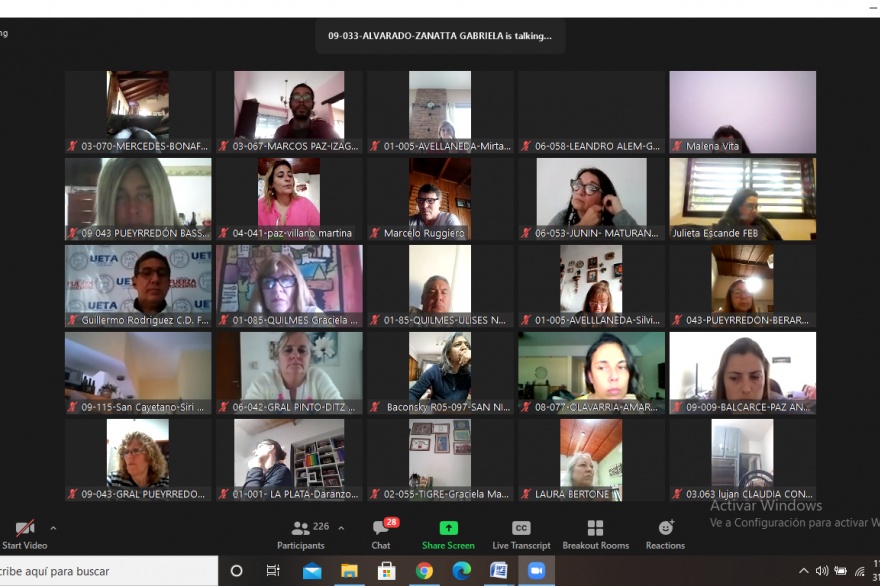The width and height of the screenshot is (880, 586).
Task: Select tile 06-058-LEANDRO ALEM-G with video off
Action: (591, 111)
